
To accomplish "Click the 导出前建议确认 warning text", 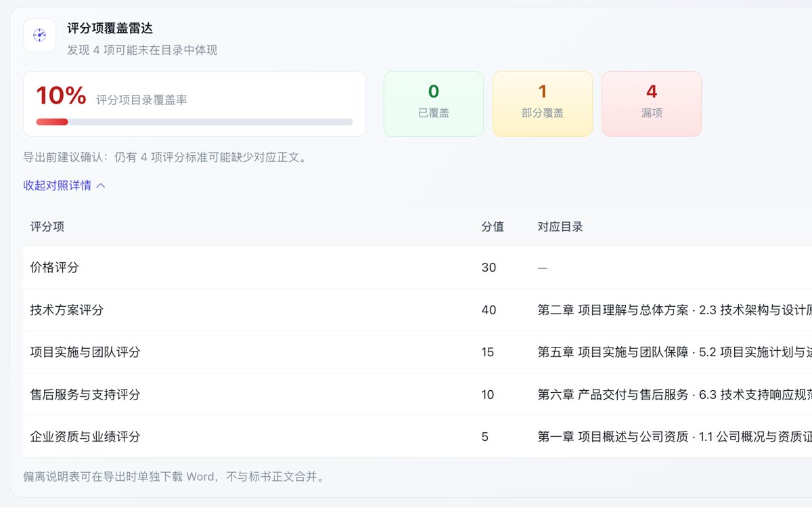I will 165,157.
